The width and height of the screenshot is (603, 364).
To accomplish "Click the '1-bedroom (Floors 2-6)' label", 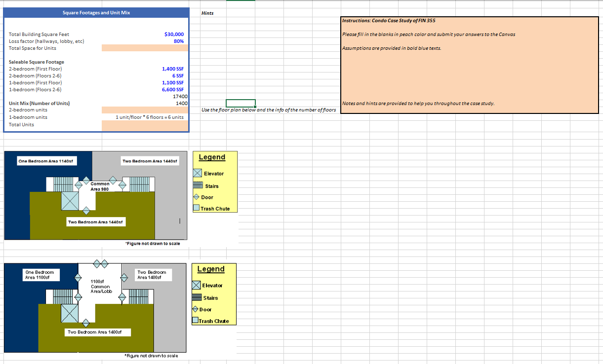I will 35,89.
